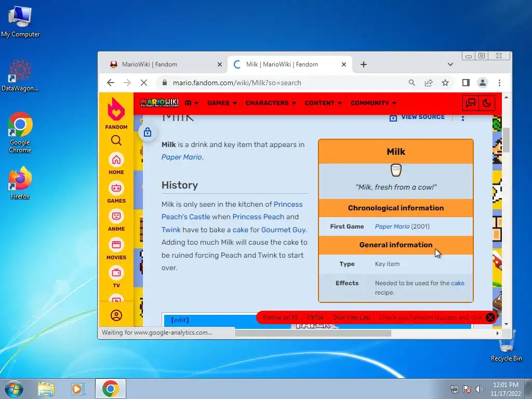532x399 pixels.
Task: Select the DataWagon desktop shortcut
Action: coord(20,75)
